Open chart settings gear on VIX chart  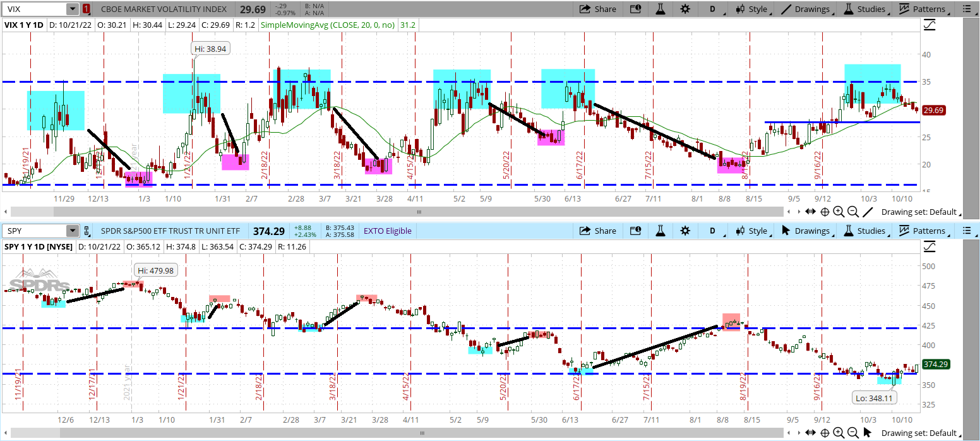[685, 9]
